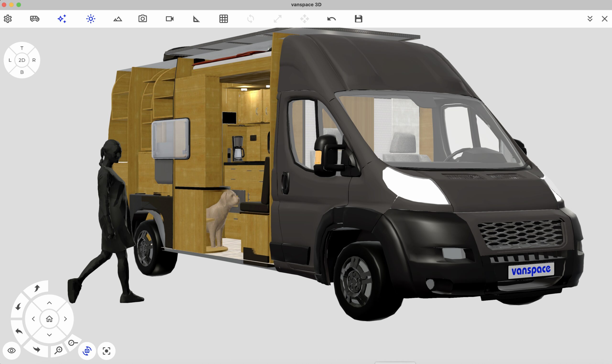This screenshot has width=612, height=364.
Task: Select Right view 'R' on view wheel
Action: tap(34, 60)
